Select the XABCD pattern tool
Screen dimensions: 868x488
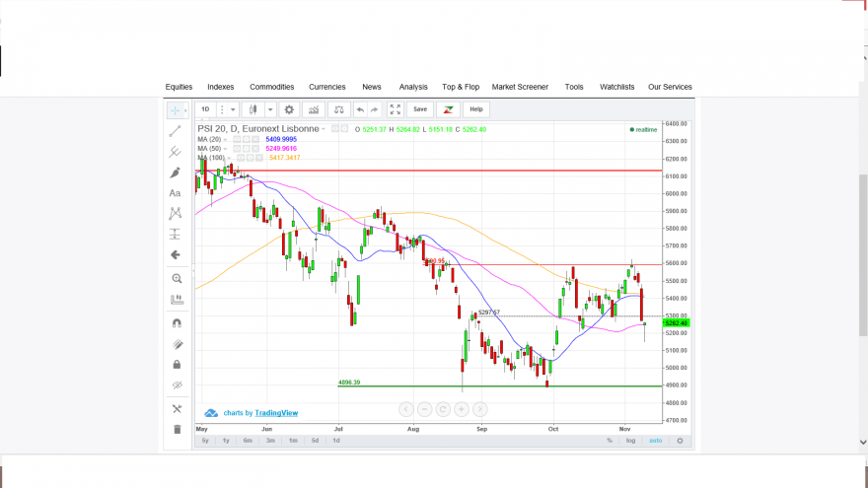coord(175,214)
